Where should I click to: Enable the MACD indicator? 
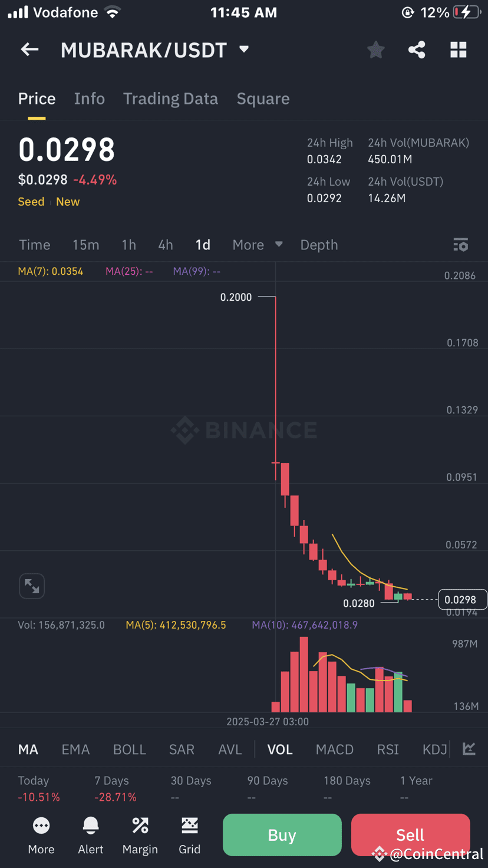[334, 749]
